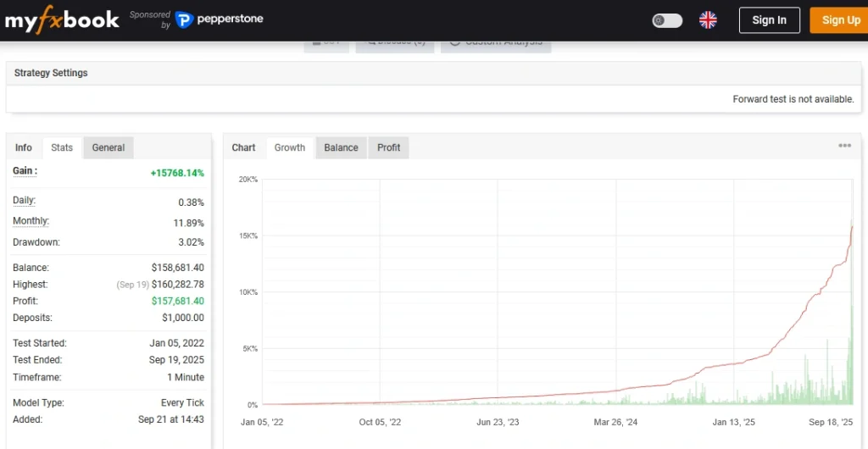Show the Balance chart tab
Screen dimensions: 868x449
coord(341,147)
